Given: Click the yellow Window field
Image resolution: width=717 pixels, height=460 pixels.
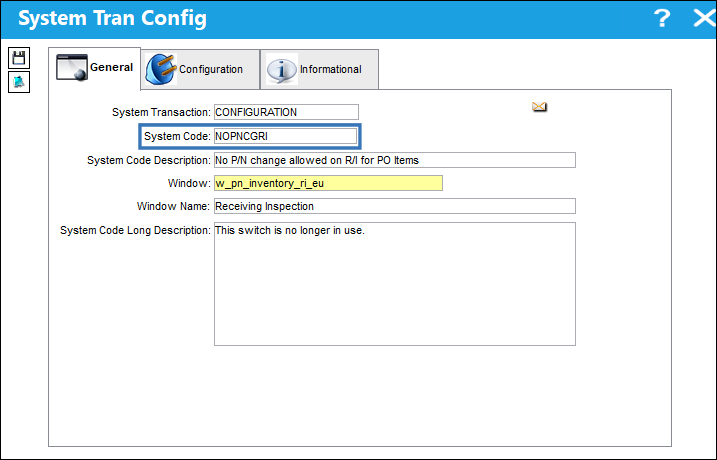Looking at the screenshot, I should tap(328, 183).
